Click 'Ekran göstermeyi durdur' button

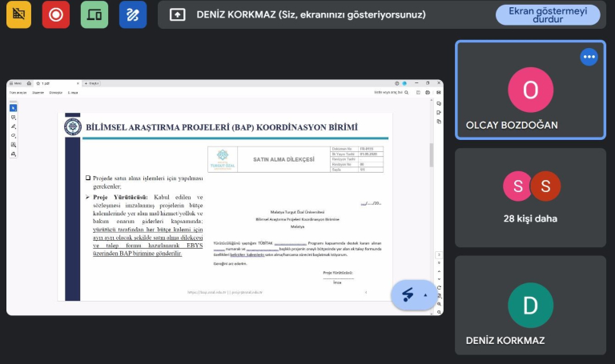coord(548,15)
